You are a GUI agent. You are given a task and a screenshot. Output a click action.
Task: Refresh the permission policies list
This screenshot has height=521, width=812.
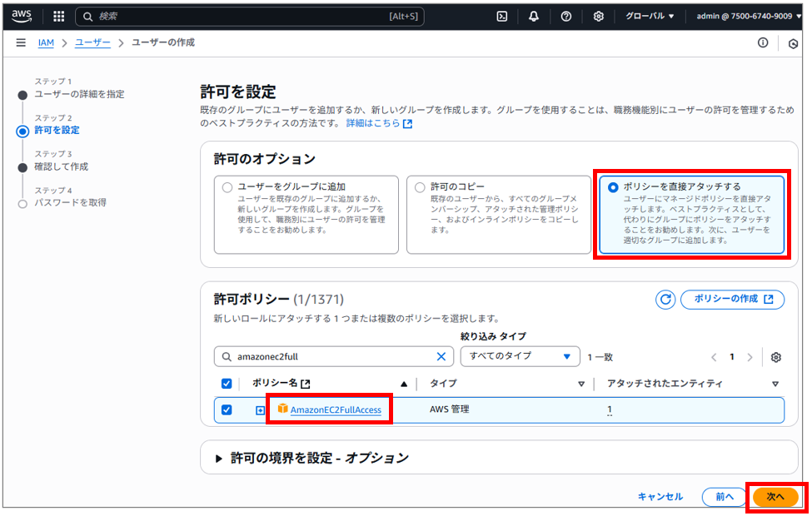pyautogui.click(x=665, y=299)
